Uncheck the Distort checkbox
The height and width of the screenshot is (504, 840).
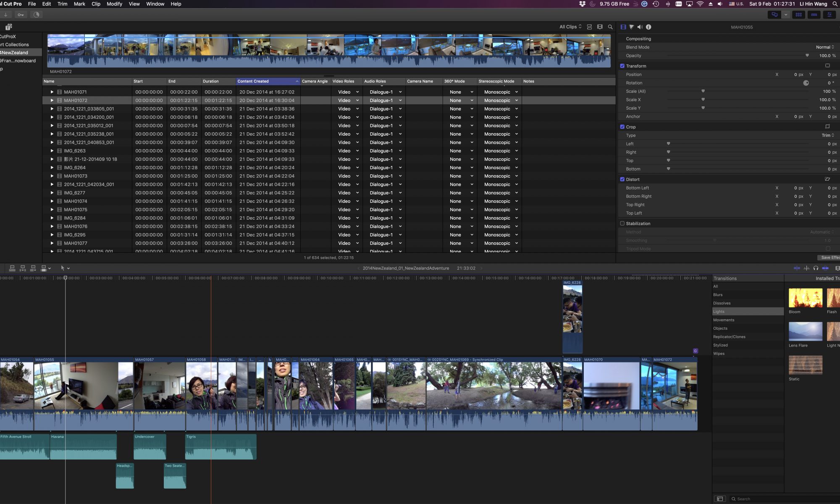coord(622,179)
